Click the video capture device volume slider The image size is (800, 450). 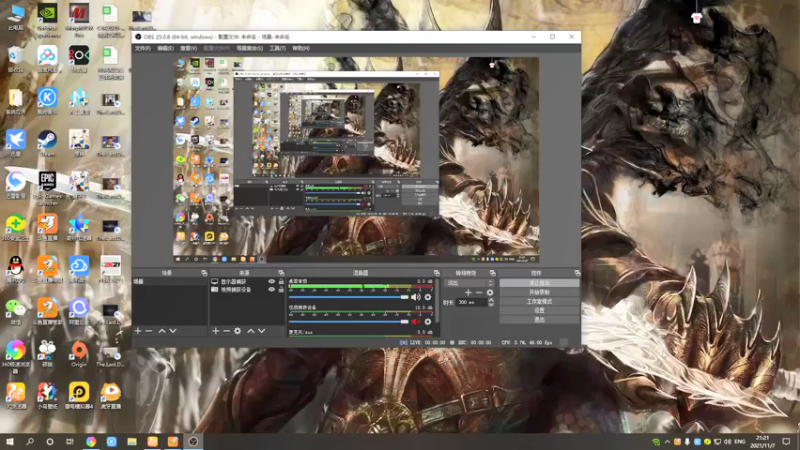point(348,322)
